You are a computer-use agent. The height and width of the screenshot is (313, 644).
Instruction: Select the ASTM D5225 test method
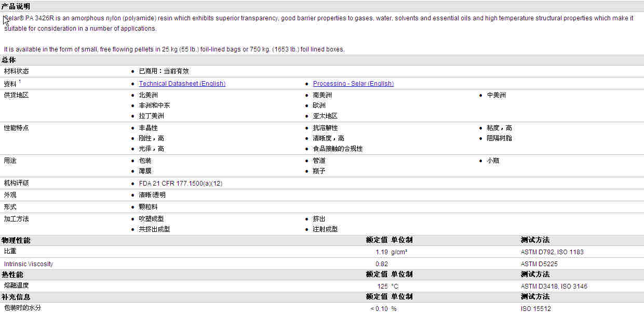[x=539, y=264]
